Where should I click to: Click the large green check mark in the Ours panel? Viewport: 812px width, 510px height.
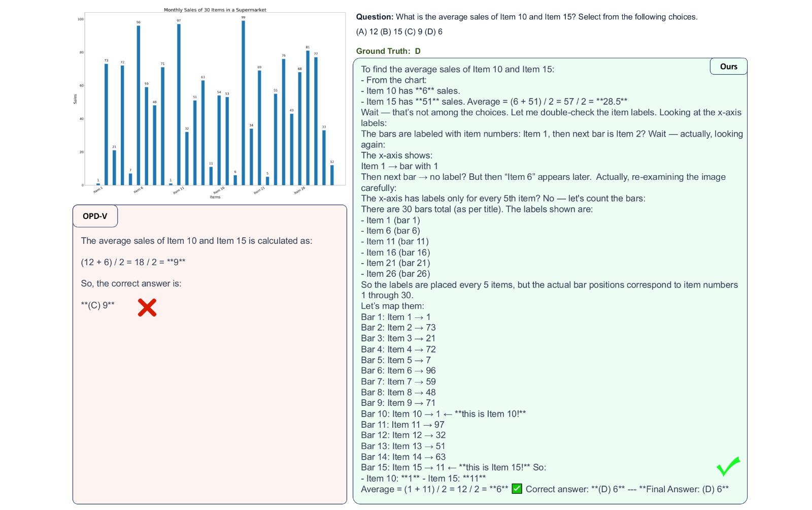728,466
